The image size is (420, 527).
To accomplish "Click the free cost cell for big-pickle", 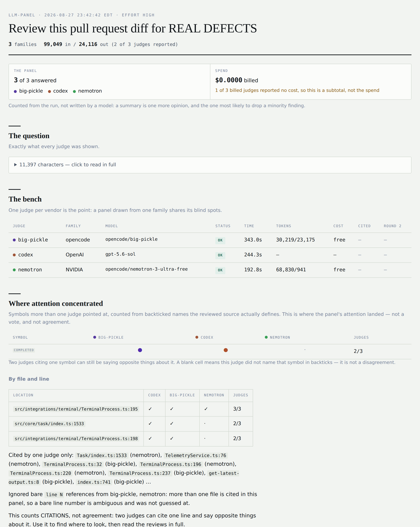I will (339, 240).
